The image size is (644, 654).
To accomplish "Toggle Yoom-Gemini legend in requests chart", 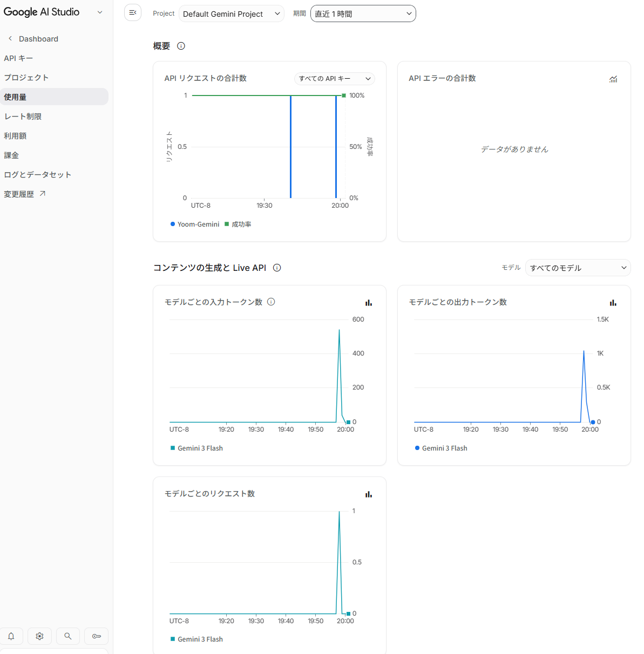I will (195, 224).
